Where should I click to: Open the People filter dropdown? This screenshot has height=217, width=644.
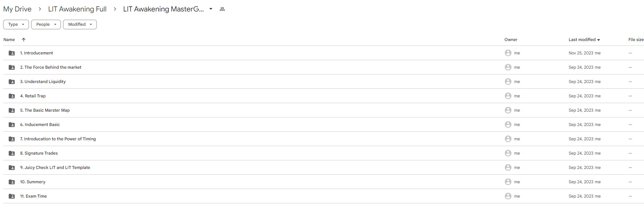click(46, 24)
